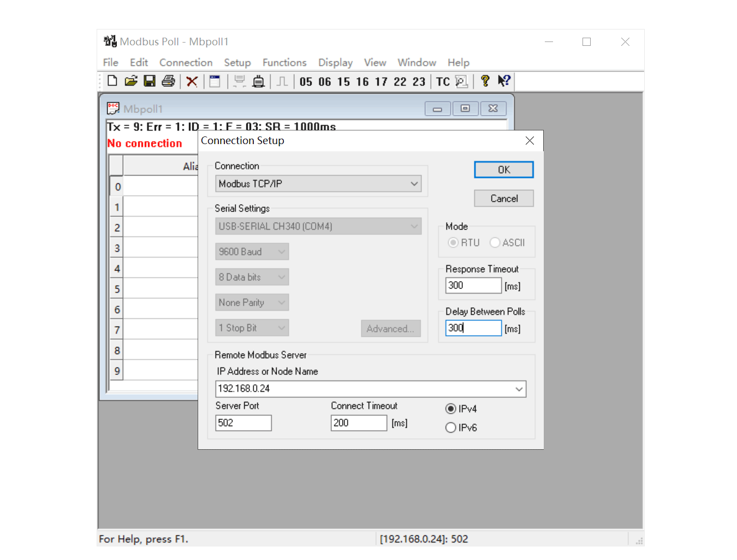Open an existing poll file
The image size is (737, 560).
tap(131, 81)
